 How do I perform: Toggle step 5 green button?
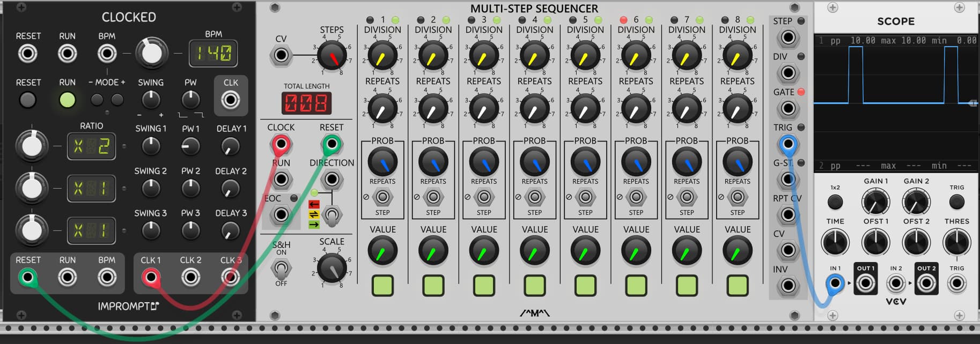585,286
